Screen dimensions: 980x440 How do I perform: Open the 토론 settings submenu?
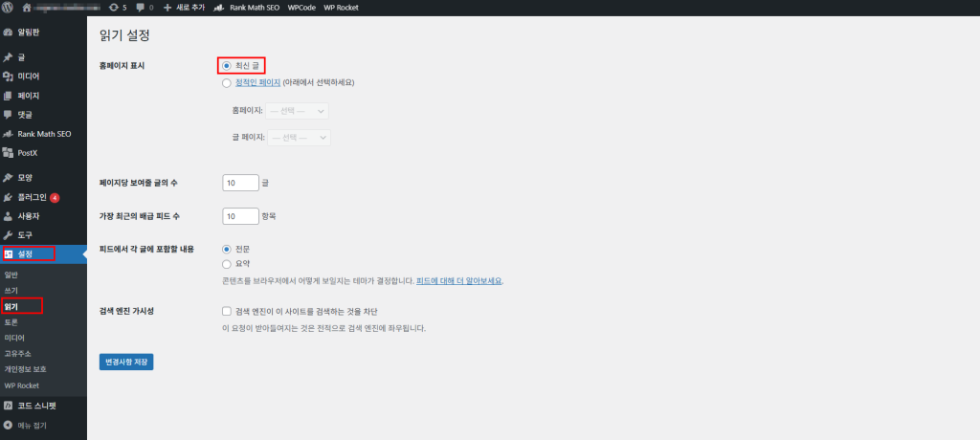pos(11,322)
